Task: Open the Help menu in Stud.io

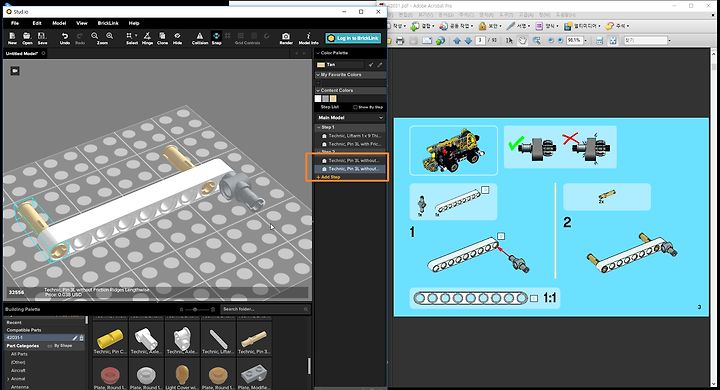Action: pos(134,23)
